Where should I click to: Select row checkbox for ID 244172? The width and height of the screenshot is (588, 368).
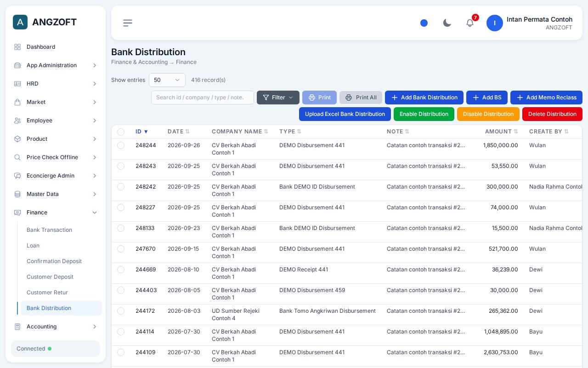(121, 311)
